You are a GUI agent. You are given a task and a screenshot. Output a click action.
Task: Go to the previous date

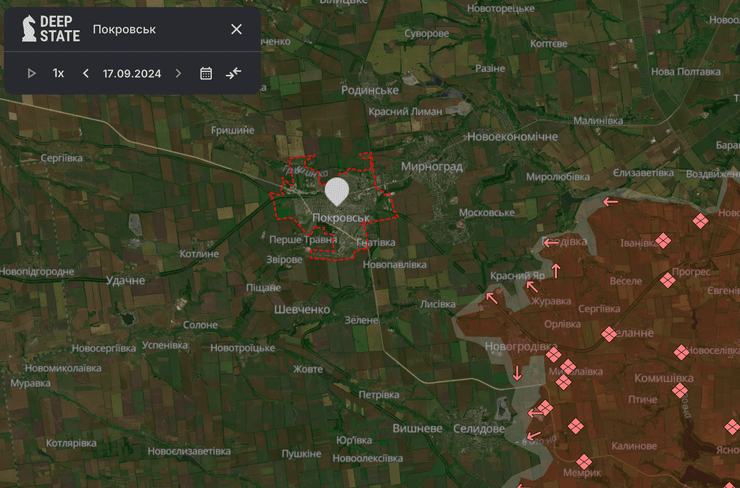click(x=86, y=73)
